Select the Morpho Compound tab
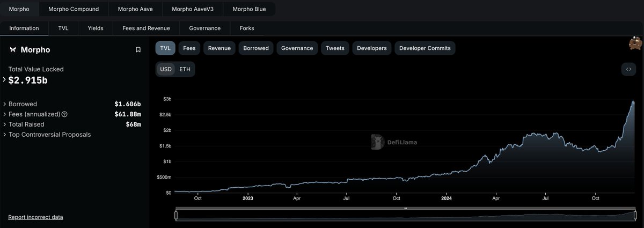644x228 pixels. tap(74, 9)
